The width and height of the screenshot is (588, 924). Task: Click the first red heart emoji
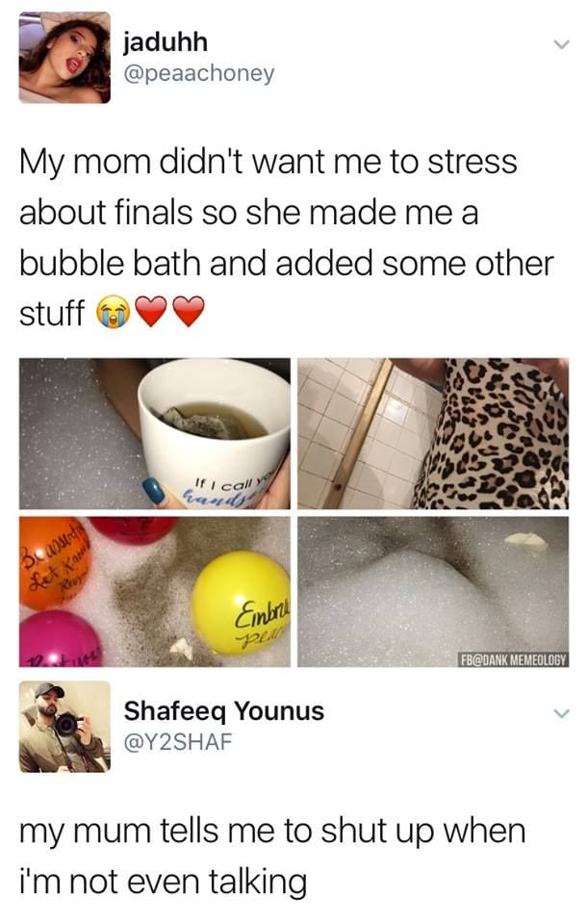151,311
